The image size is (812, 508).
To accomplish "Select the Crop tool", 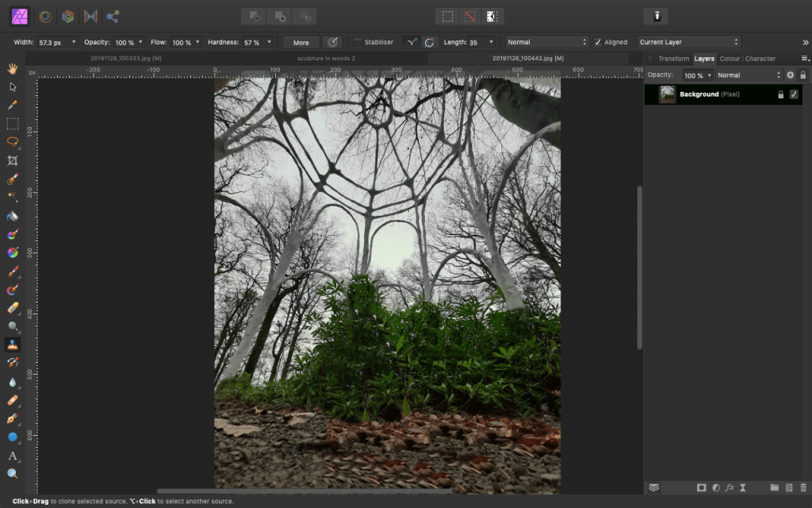I will [13, 160].
